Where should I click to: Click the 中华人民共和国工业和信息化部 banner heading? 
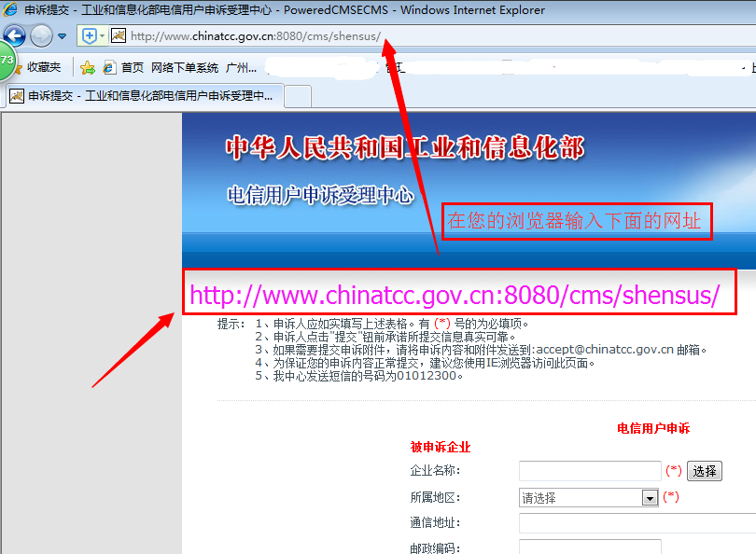click(405, 147)
